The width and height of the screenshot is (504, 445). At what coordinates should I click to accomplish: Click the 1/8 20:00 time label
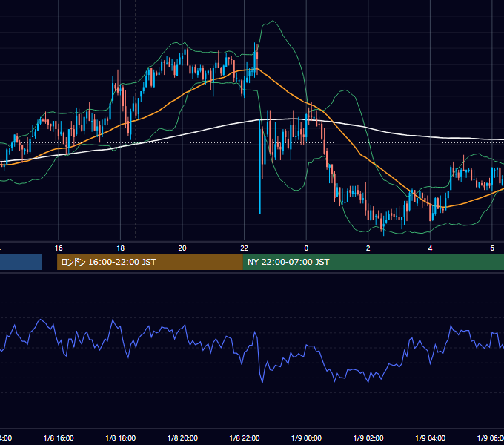click(182, 438)
